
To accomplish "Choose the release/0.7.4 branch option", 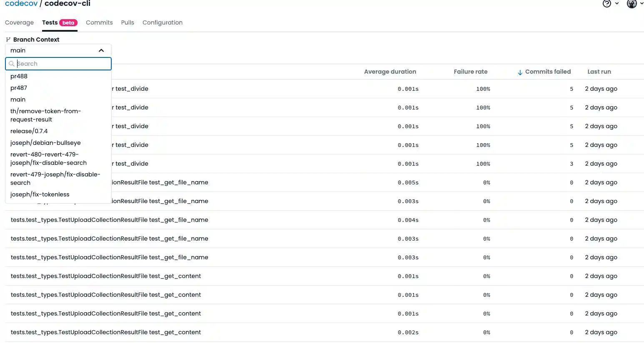I will pos(29,131).
